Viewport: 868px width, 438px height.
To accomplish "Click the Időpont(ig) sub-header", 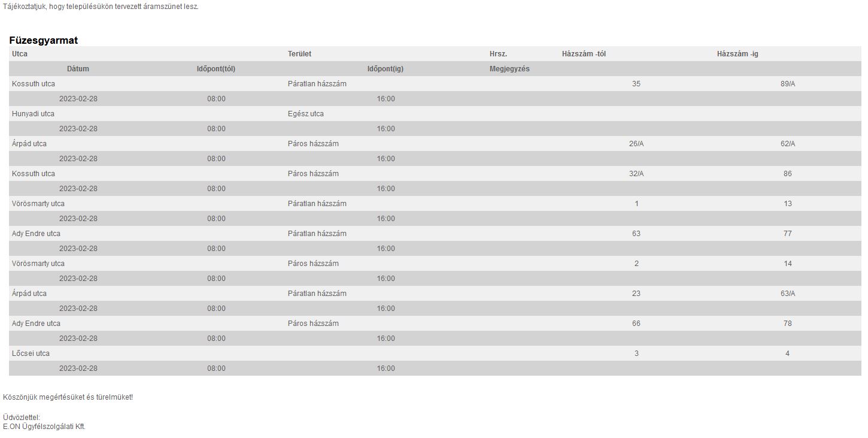I will click(x=386, y=69).
